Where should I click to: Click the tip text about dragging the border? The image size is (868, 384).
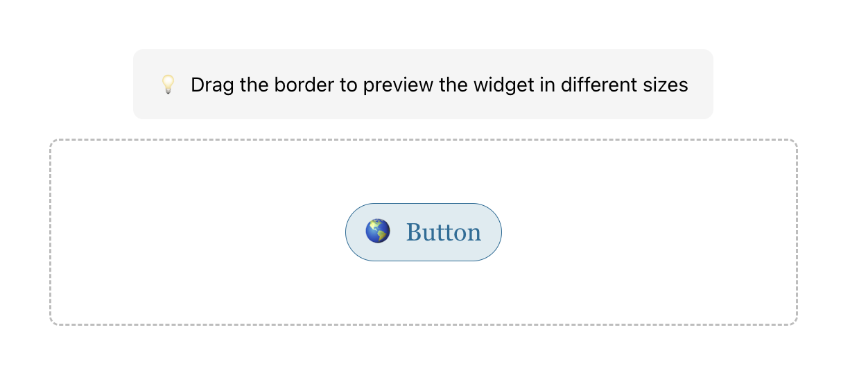pyautogui.click(x=439, y=85)
